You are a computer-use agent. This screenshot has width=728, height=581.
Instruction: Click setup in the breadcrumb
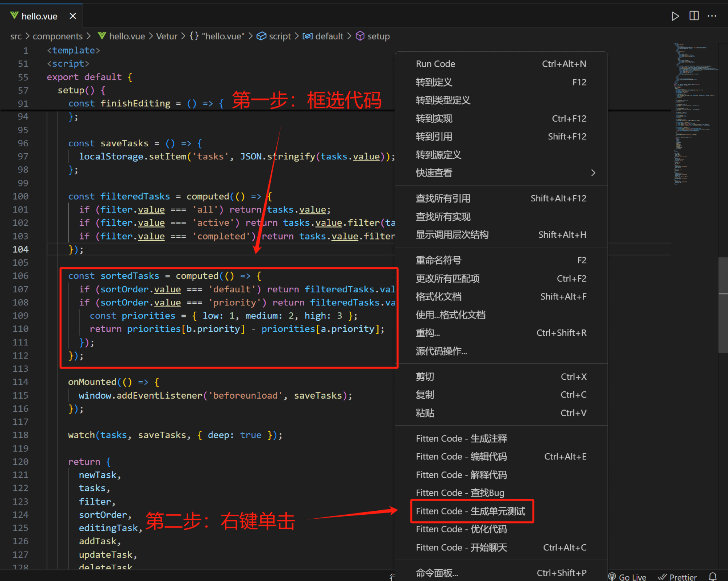tap(373, 36)
